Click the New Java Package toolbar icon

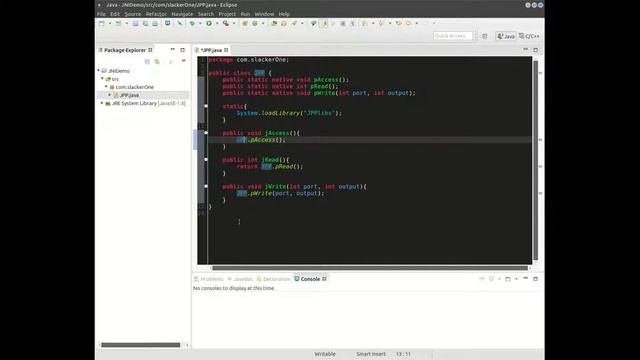pos(245,24)
